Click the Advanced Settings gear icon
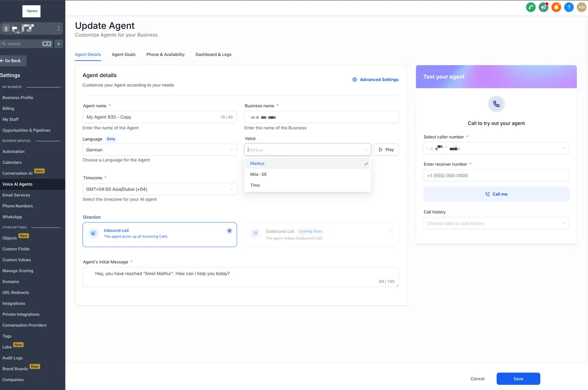 (355, 79)
